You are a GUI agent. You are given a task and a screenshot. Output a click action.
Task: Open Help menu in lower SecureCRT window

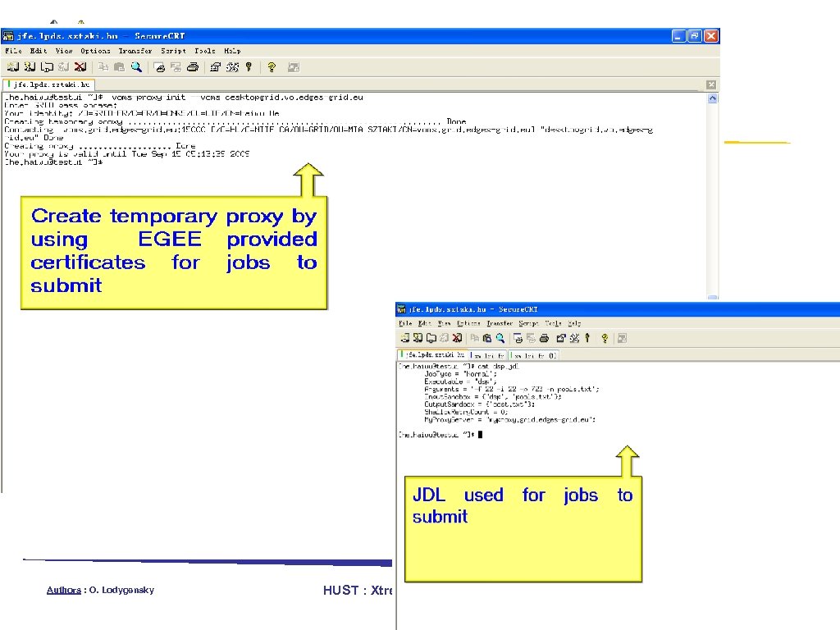[574, 323]
